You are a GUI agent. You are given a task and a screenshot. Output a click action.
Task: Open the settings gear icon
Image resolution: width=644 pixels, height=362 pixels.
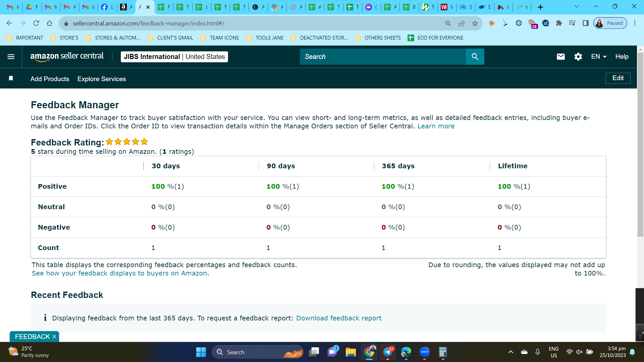pos(578,57)
